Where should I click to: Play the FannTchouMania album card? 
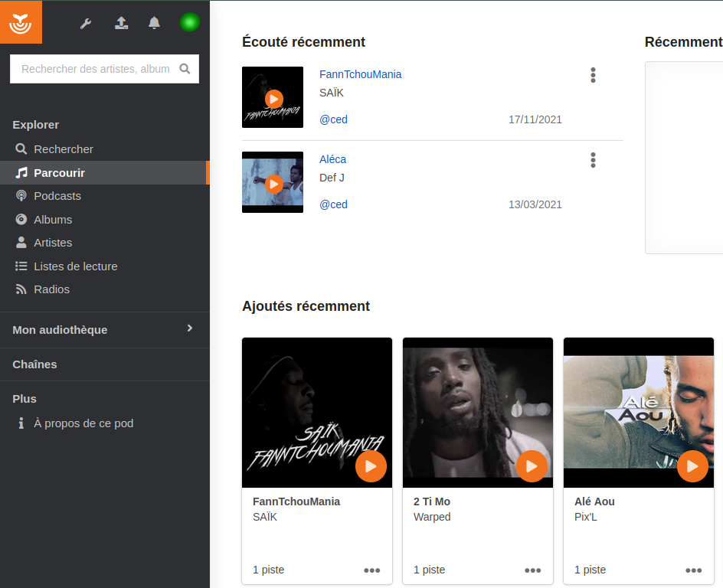pos(371,466)
